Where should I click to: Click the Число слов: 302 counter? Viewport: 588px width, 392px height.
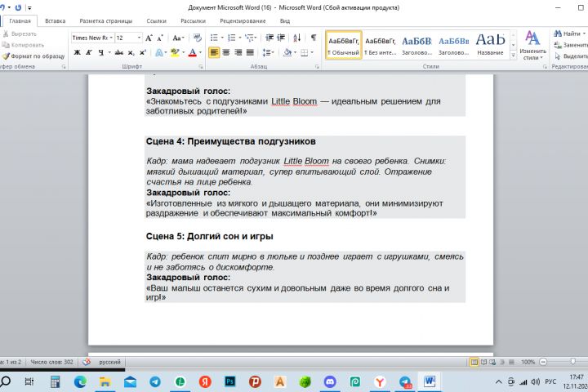click(x=51, y=362)
